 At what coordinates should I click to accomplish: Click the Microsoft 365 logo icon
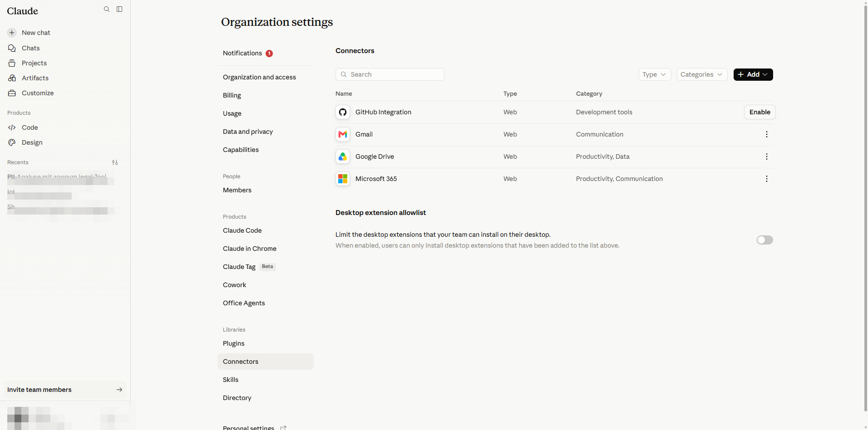point(343,179)
